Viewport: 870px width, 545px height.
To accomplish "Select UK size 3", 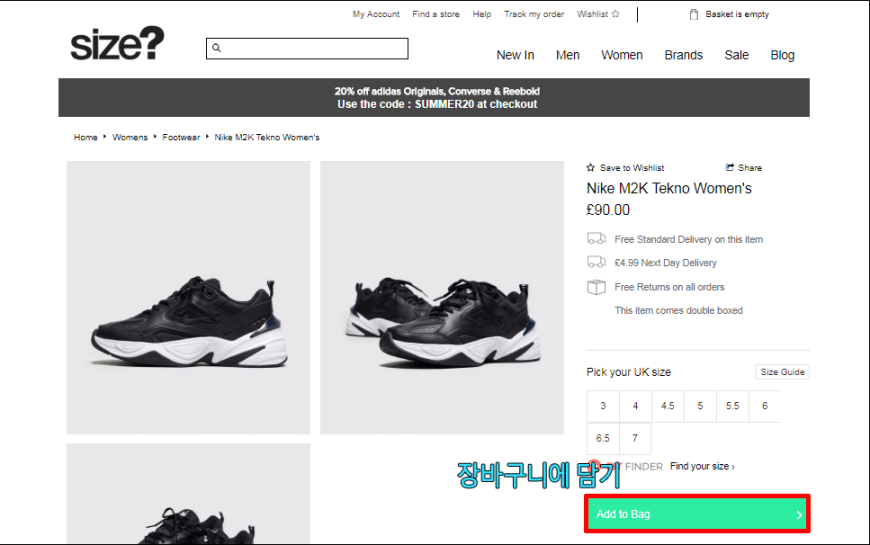I will [603, 406].
